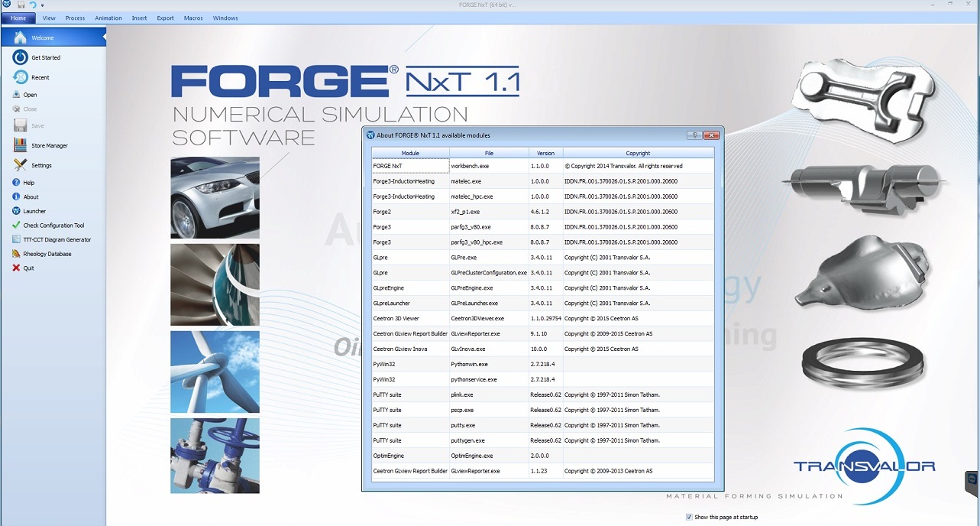Select the GLPreLauncher.exe cell
This screenshot has height=526, width=980.
pos(489,304)
